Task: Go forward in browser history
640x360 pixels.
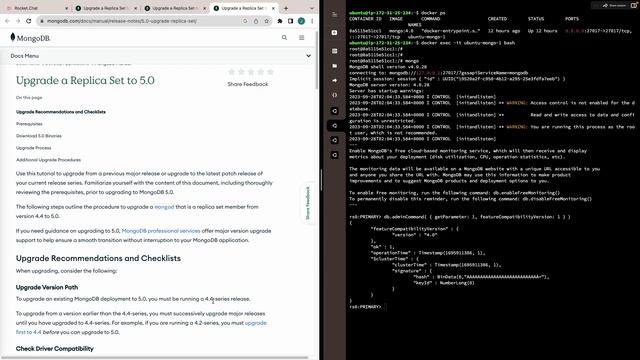Action: [x=18, y=21]
